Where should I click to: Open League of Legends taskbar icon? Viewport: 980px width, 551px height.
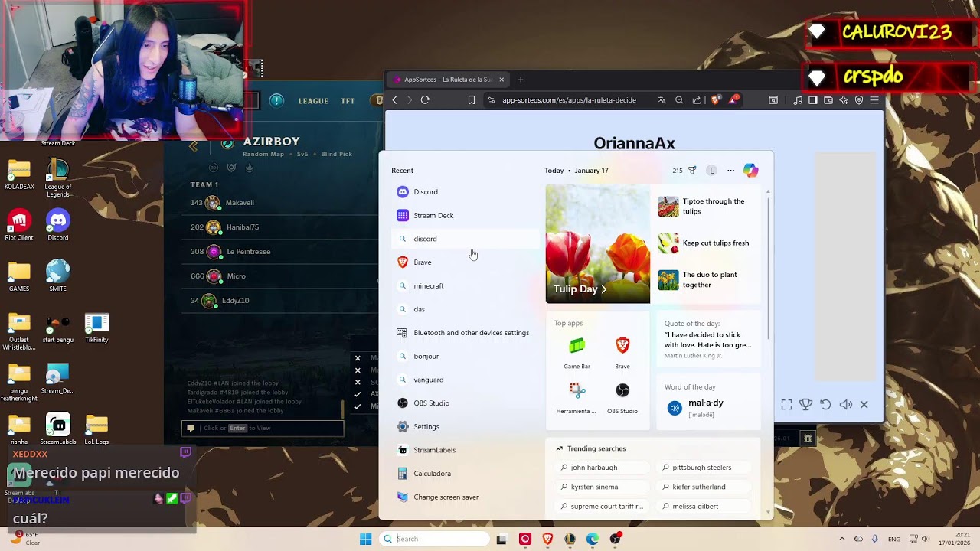click(x=570, y=539)
